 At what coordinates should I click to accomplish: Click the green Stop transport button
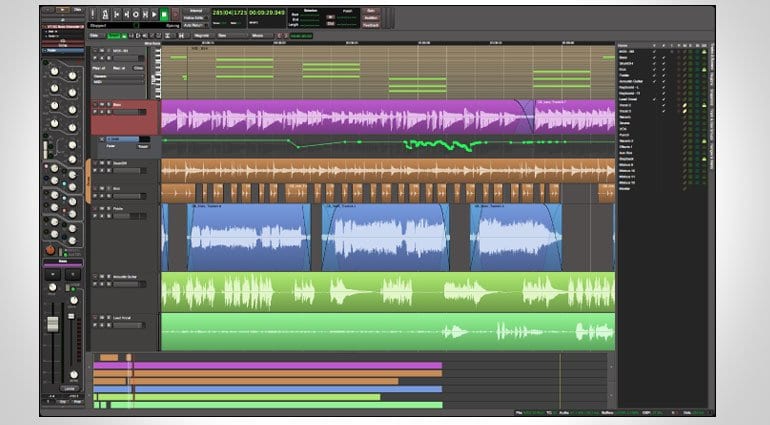[x=164, y=14]
